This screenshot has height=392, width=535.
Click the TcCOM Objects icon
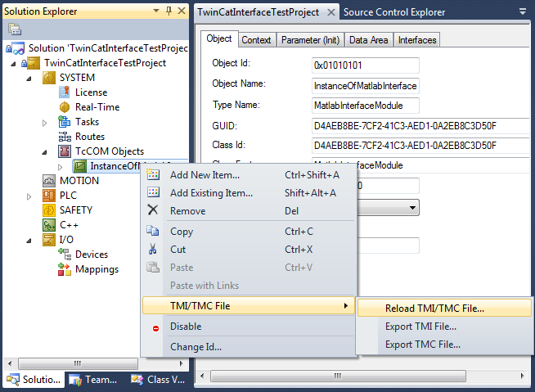point(65,151)
